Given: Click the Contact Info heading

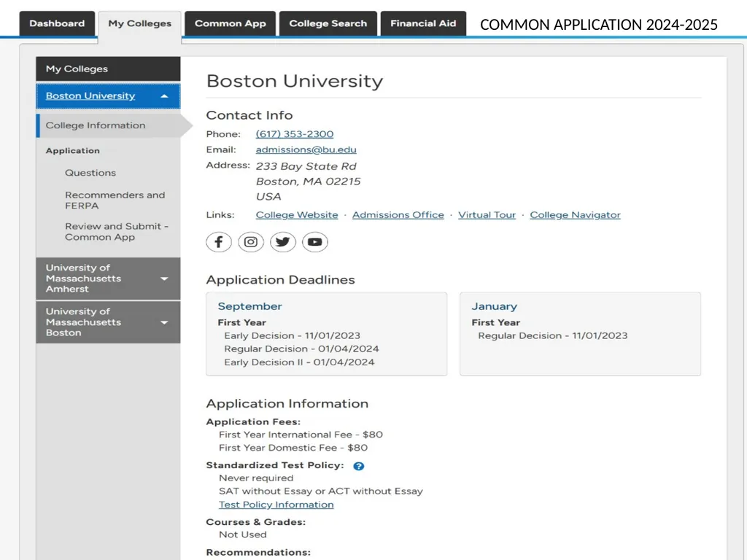Looking at the screenshot, I should click(249, 115).
